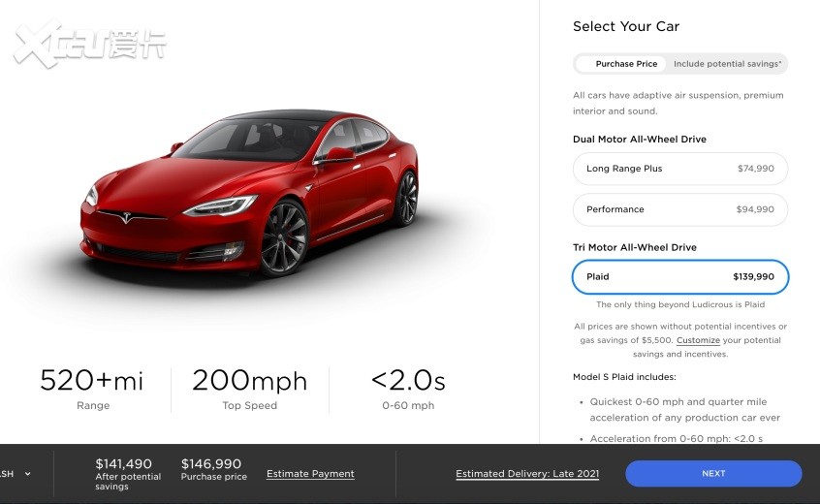Click the 520+mi Range statistic
820x504 pixels.
tap(92, 388)
